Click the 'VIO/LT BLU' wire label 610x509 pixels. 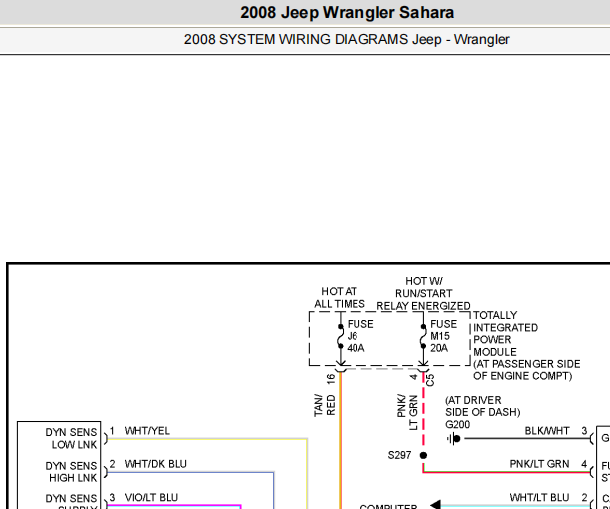click(x=151, y=497)
